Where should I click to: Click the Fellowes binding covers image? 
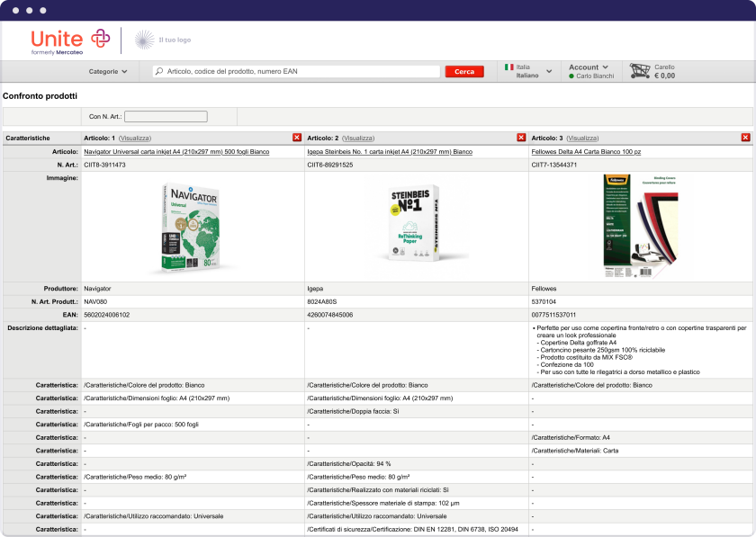(x=641, y=226)
